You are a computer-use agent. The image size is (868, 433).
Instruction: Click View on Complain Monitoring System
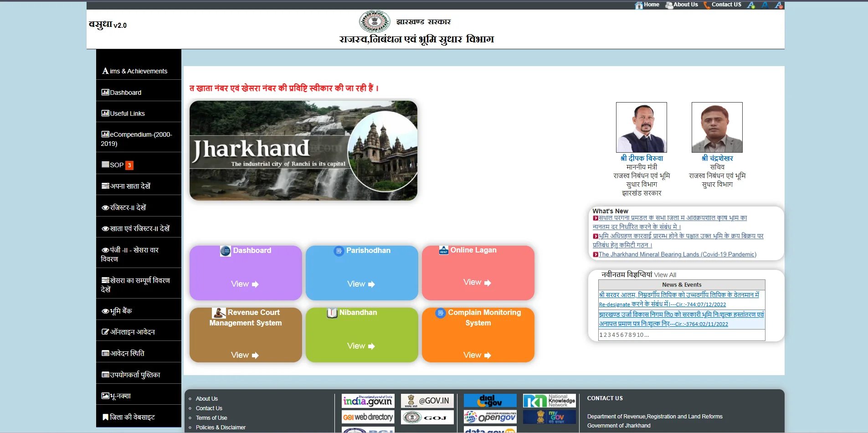(477, 355)
